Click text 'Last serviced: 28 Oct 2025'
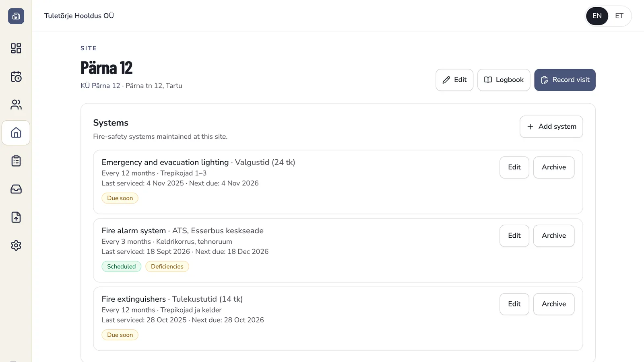The image size is (644, 362). coord(144,320)
